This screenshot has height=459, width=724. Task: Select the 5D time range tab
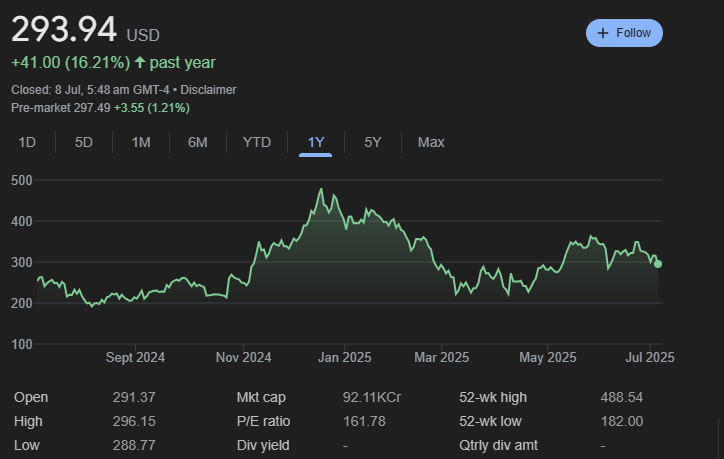coord(84,142)
